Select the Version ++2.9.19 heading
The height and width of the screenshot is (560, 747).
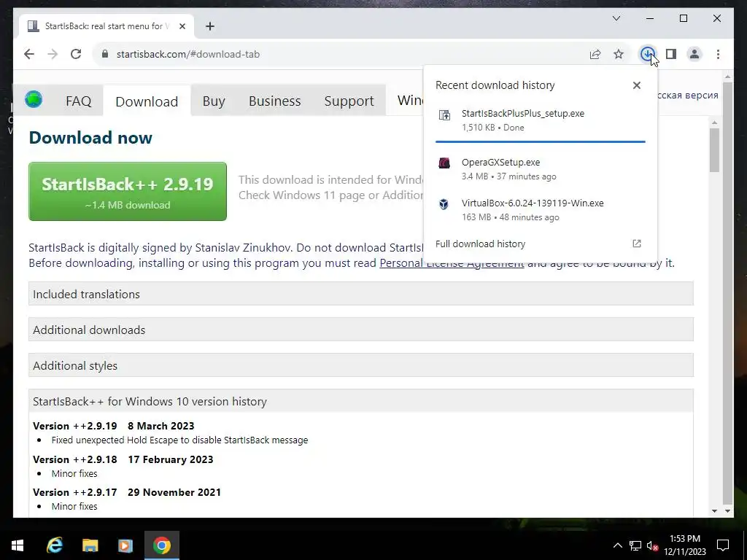click(x=113, y=426)
